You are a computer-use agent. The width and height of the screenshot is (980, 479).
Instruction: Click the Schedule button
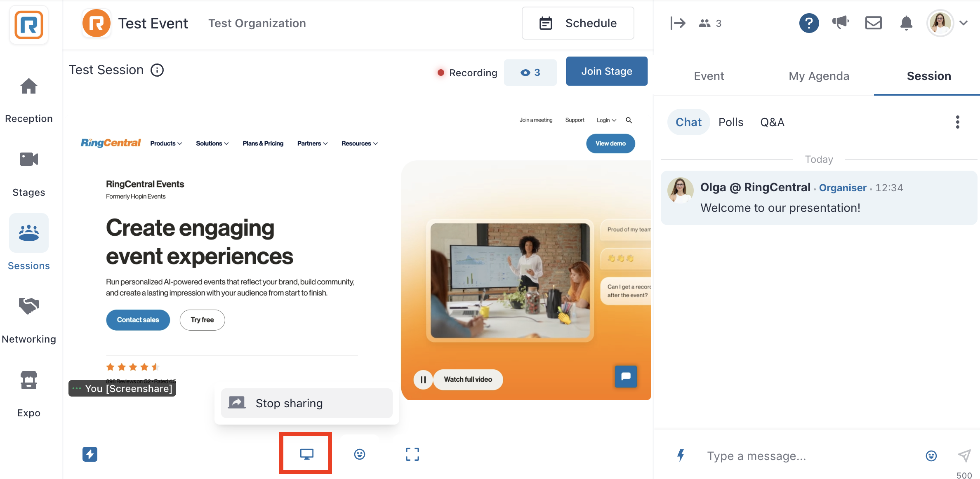click(577, 23)
